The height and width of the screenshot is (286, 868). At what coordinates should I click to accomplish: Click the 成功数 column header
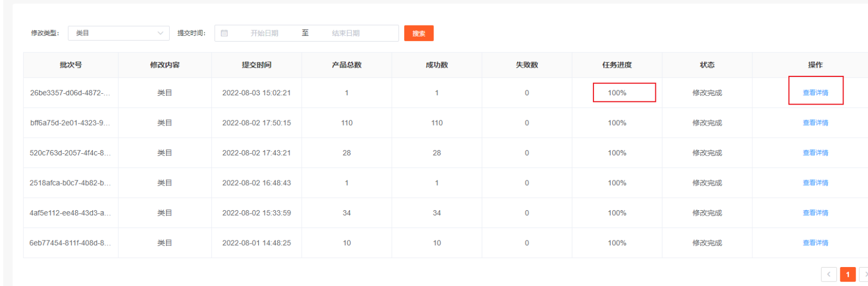[437, 65]
